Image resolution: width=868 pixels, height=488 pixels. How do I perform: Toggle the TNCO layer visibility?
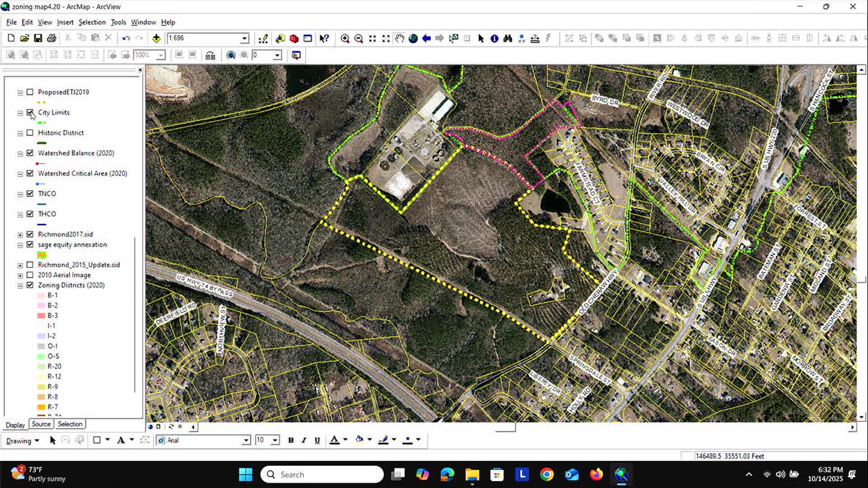point(30,193)
